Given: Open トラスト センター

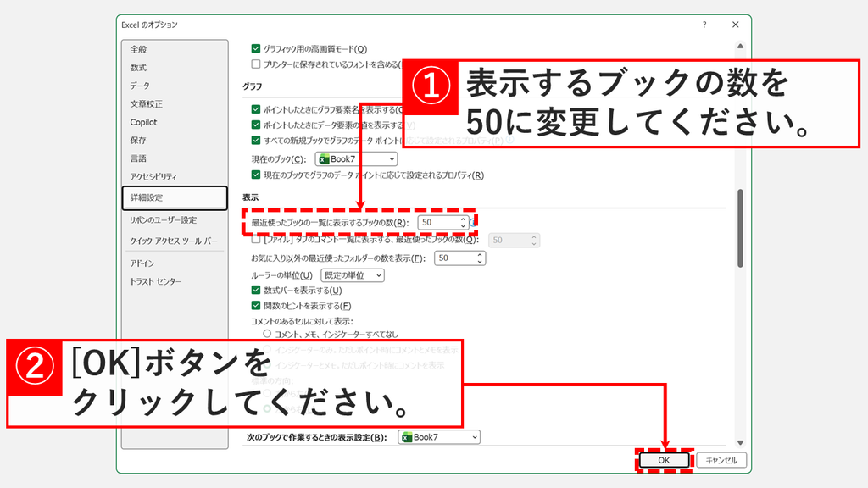Looking at the screenshot, I should pyautogui.click(x=156, y=281).
